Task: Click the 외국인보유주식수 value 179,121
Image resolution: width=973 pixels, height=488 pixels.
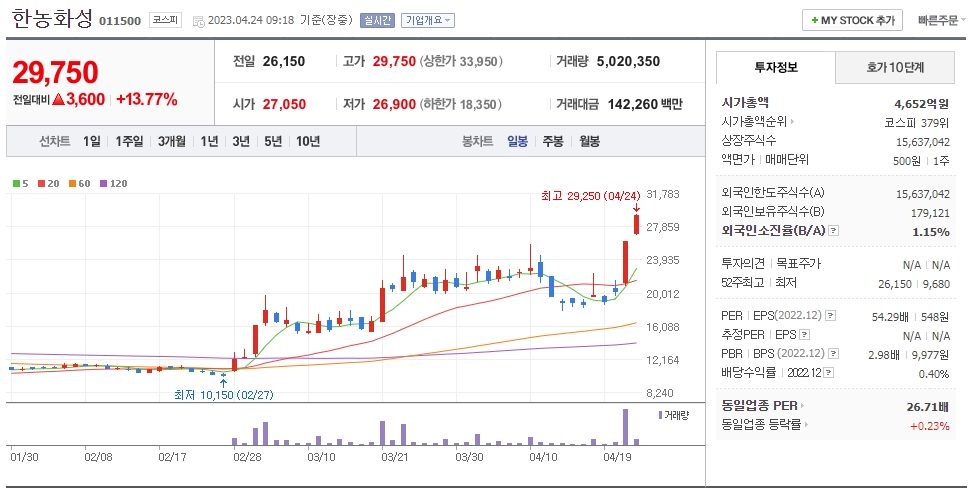Action: coord(930,213)
